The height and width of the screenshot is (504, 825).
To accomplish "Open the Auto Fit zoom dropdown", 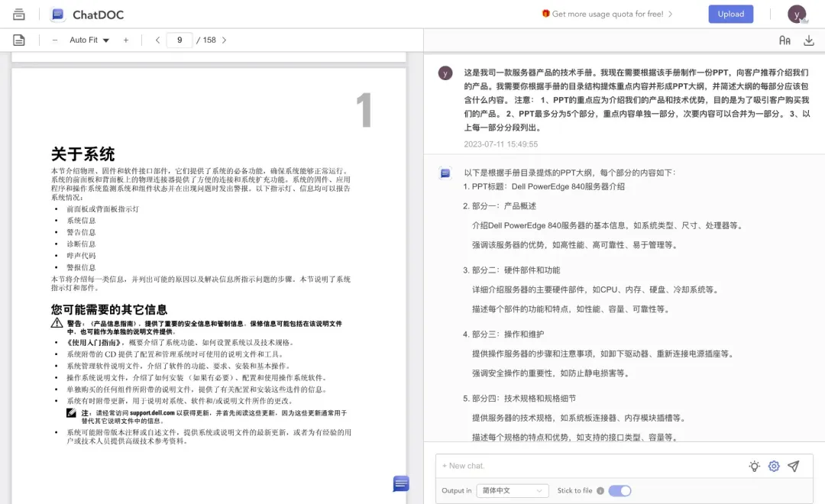I will tap(89, 40).
